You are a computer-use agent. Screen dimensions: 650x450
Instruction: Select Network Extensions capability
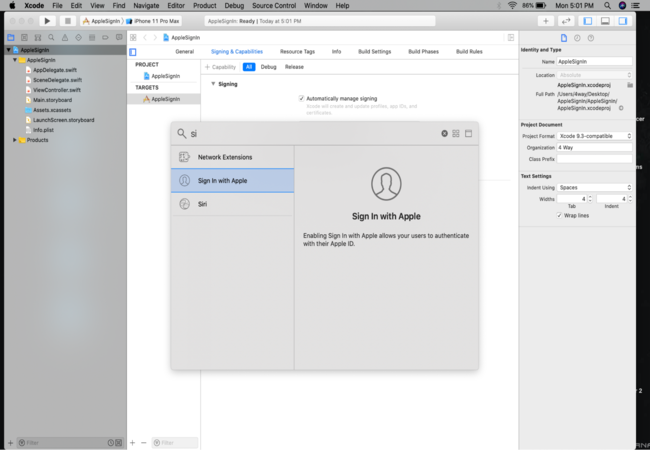233,157
